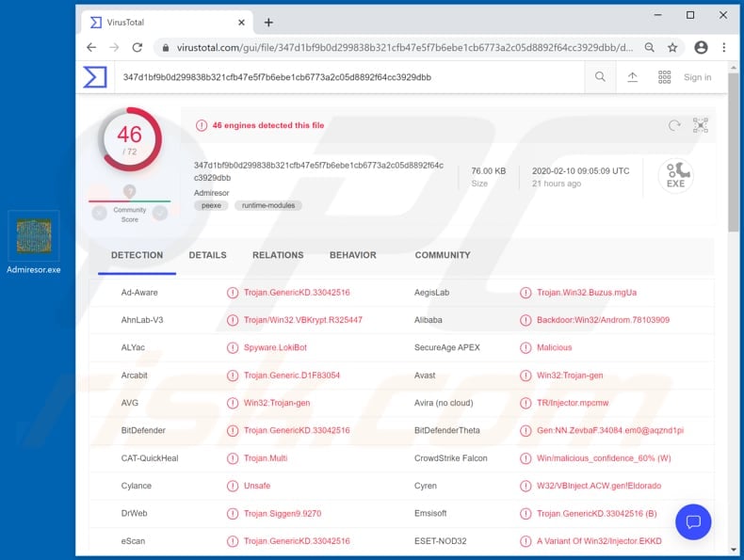Click browser Forward arrow
This screenshot has width=744, height=560.
tap(114, 47)
